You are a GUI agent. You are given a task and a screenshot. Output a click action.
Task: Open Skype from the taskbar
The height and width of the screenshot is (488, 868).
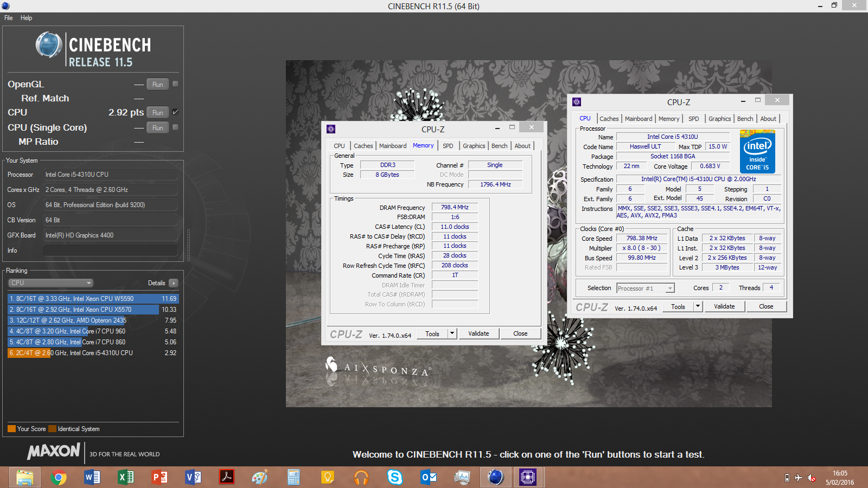395,478
